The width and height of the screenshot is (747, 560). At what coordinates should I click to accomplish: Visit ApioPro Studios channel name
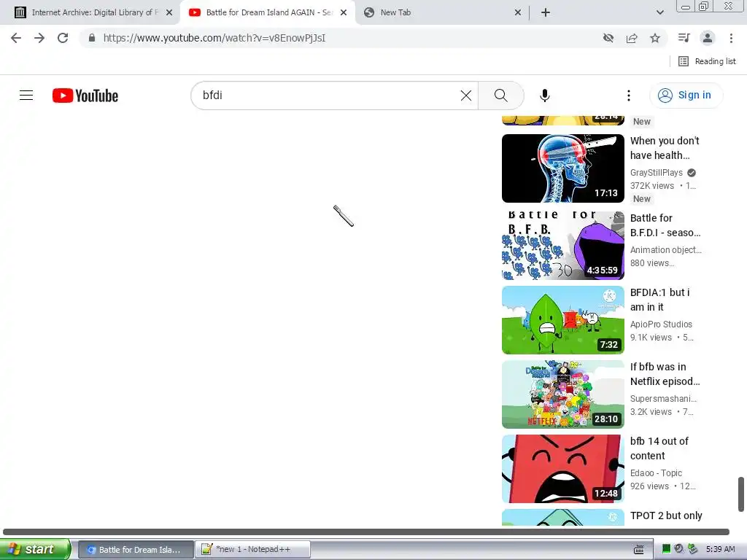point(661,324)
